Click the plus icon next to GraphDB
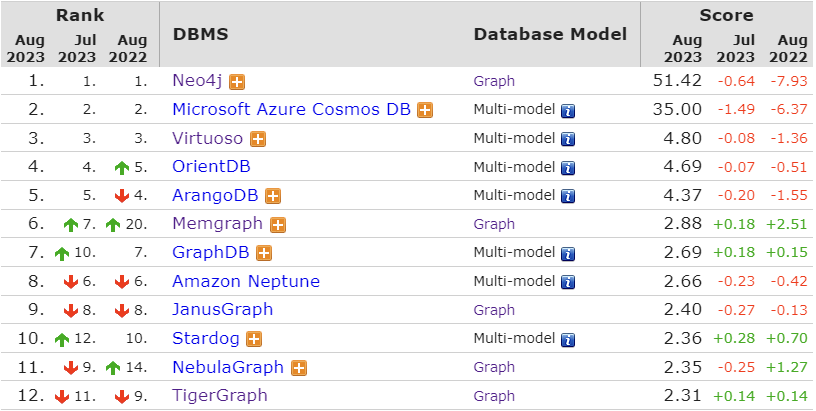This screenshot has width=816, height=411. pyautogui.click(x=264, y=253)
